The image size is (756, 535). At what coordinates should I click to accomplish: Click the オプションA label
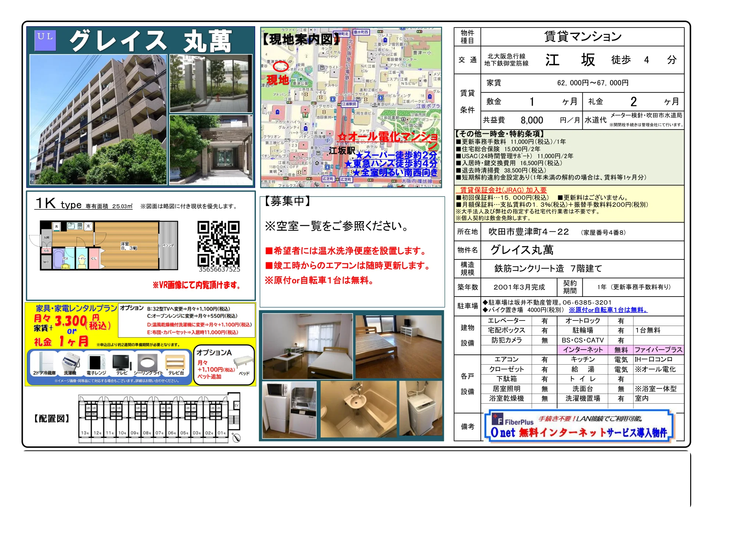(214, 352)
